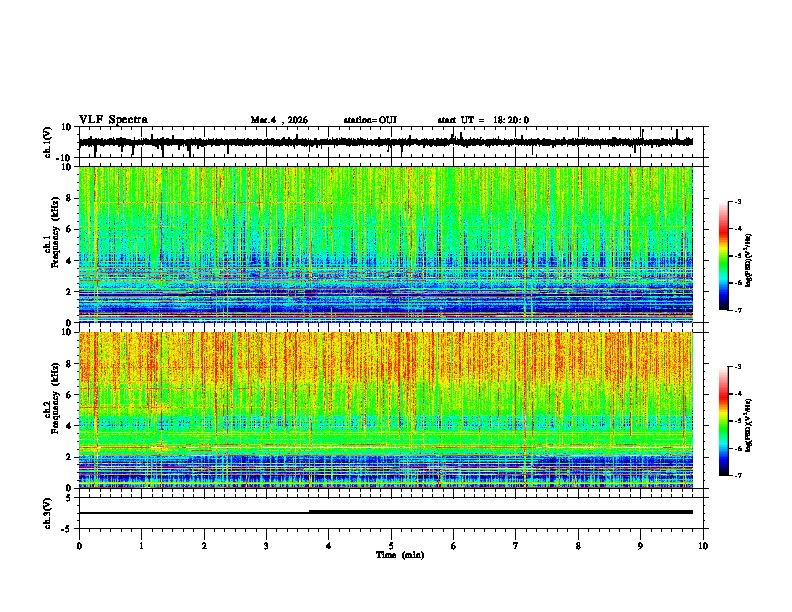Click the time axis tick label "9"

(x=640, y=546)
